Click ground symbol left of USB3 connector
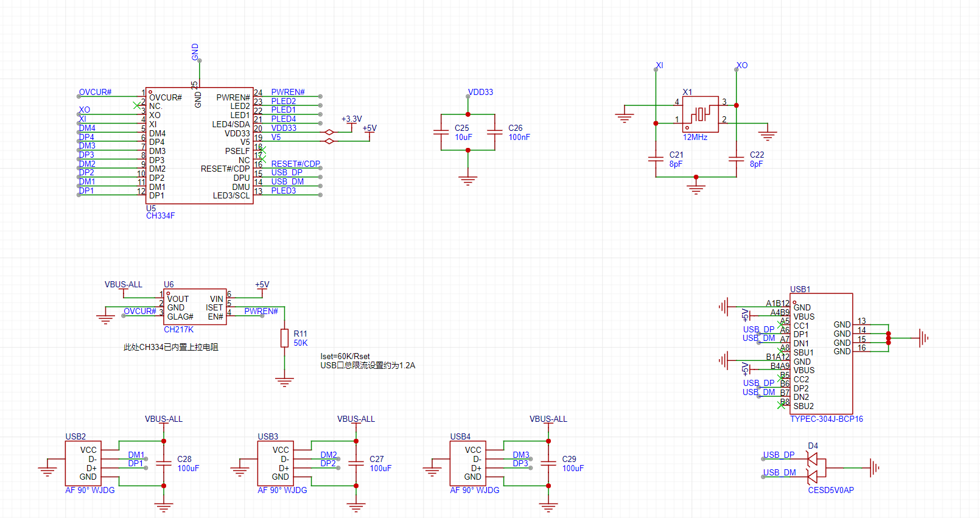This screenshot has height=518, width=980. point(240,471)
